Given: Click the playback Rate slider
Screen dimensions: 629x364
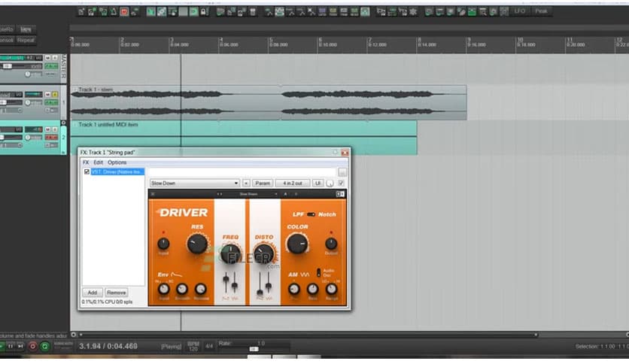Looking at the screenshot, I should point(254,349).
